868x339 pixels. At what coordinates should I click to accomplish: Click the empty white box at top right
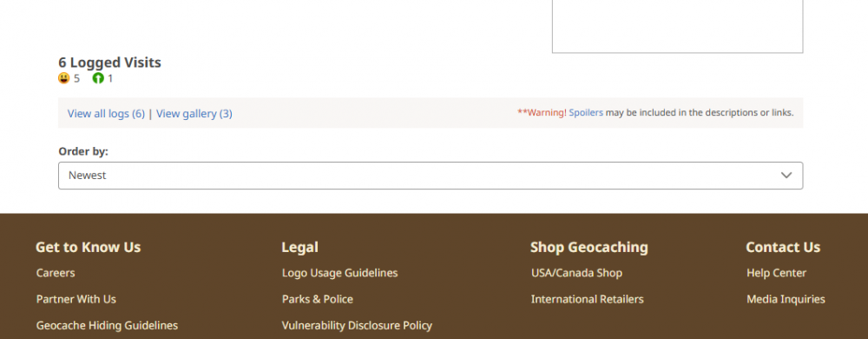click(678, 27)
